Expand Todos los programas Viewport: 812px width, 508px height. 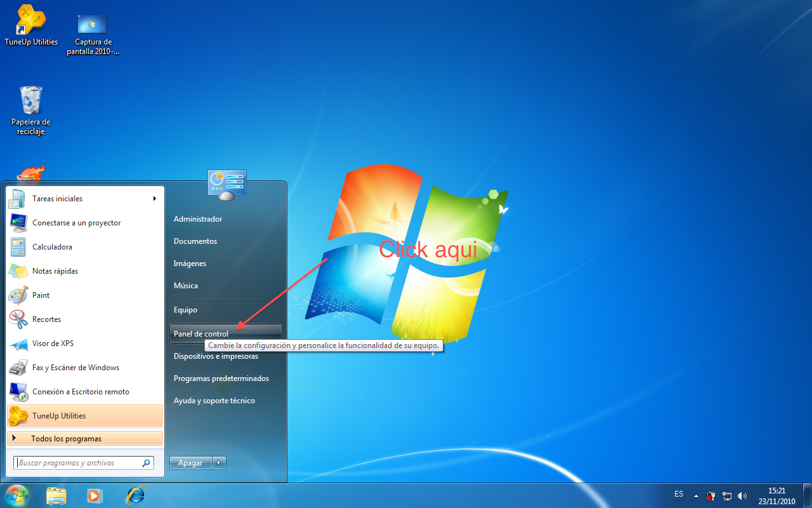[x=85, y=439]
